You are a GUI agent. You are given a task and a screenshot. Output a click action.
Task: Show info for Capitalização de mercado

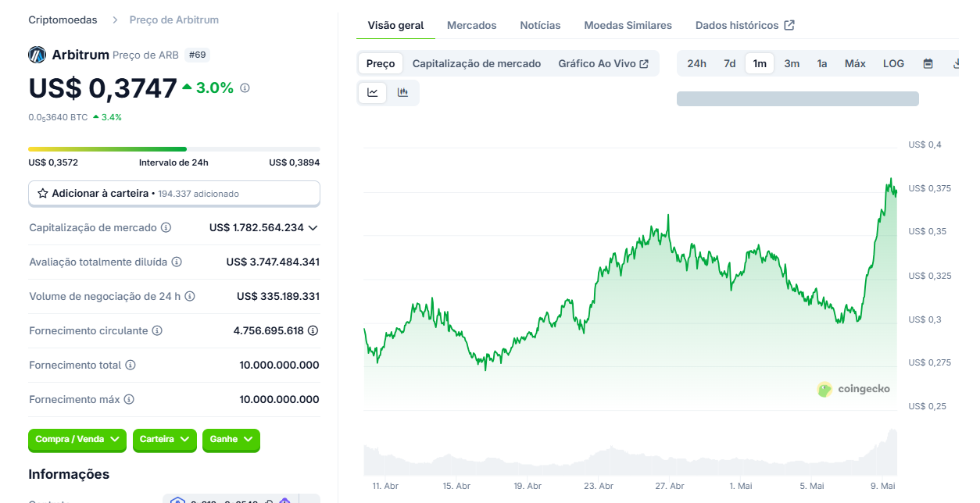(x=166, y=227)
